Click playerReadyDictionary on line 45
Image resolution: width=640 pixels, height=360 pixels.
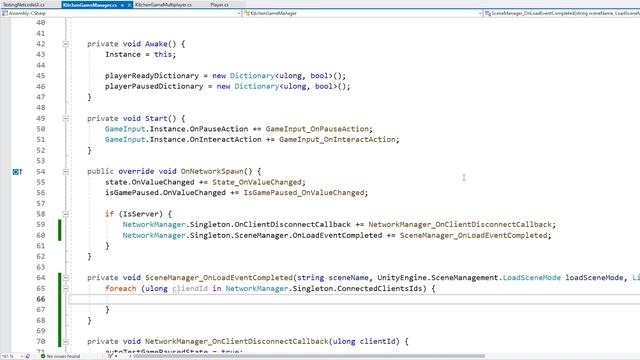(152, 76)
